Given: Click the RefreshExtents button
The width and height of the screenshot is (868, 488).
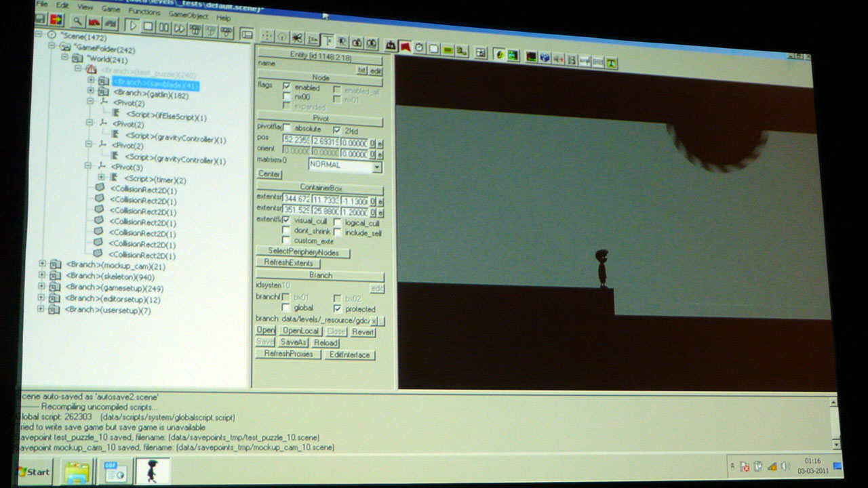Looking at the screenshot, I should [288, 263].
